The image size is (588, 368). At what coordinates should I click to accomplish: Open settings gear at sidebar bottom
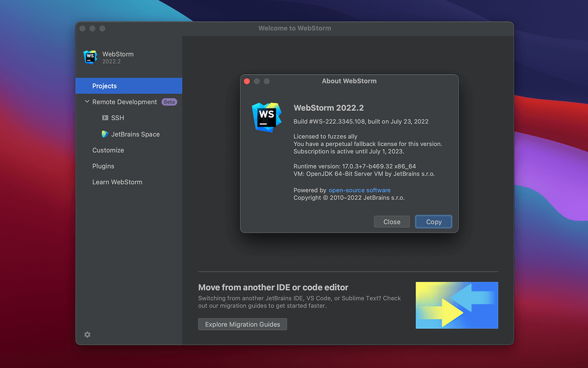coord(87,335)
